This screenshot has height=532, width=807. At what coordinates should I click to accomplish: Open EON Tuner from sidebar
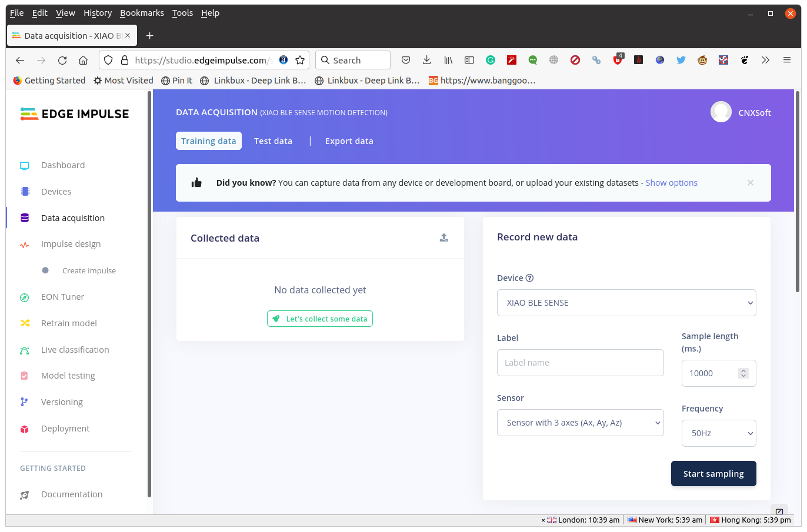[62, 297]
